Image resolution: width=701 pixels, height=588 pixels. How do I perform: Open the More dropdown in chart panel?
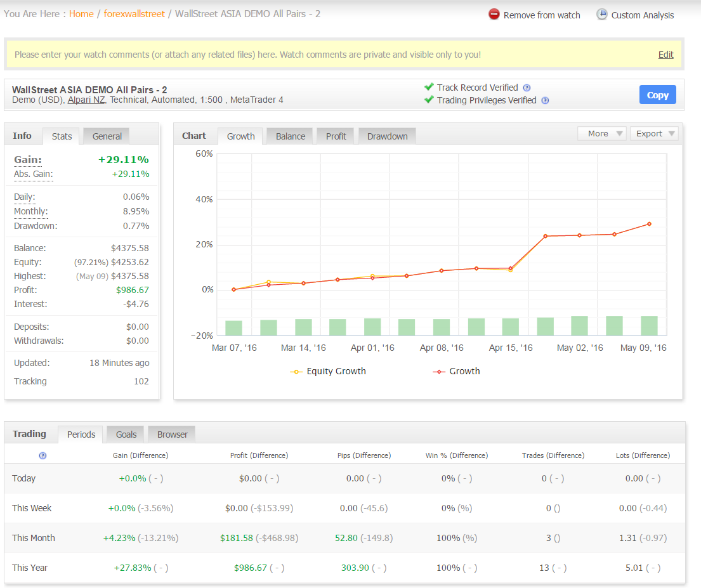[601, 134]
